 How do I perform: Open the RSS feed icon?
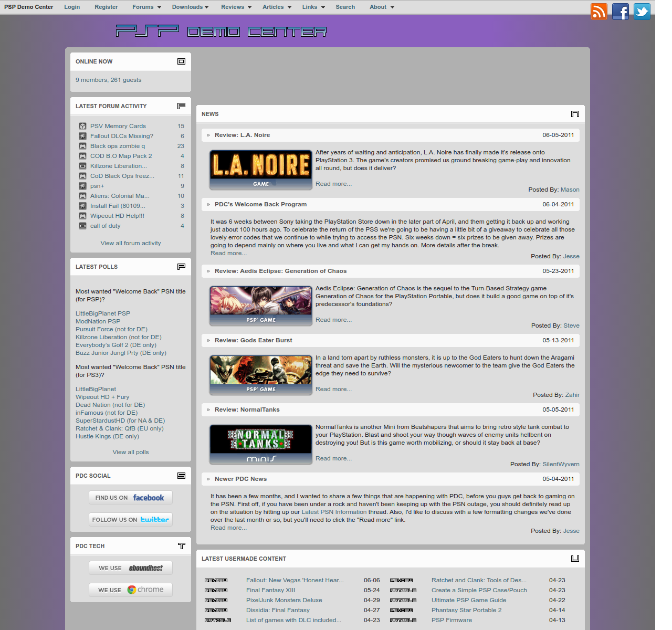coord(599,11)
